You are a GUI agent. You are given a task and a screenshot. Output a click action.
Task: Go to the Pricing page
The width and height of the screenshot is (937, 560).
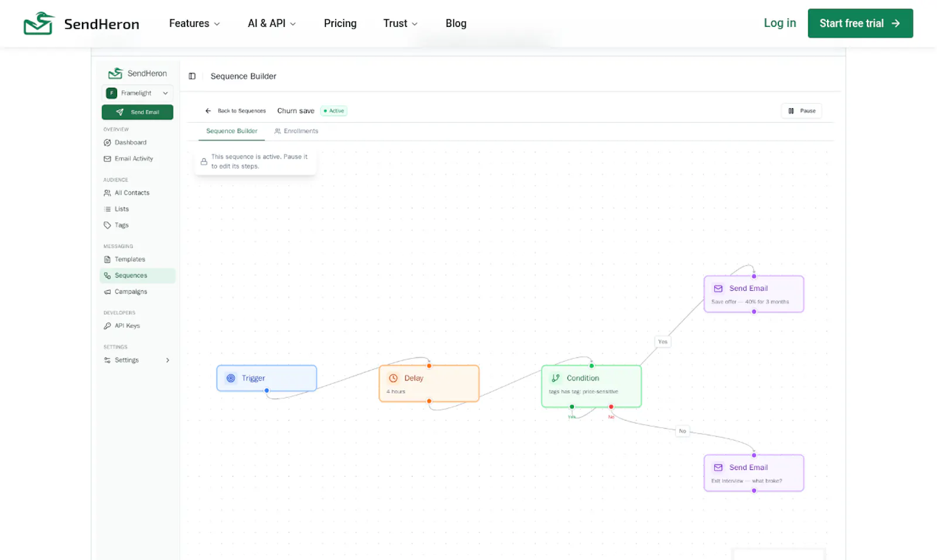(x=340, y=23)
